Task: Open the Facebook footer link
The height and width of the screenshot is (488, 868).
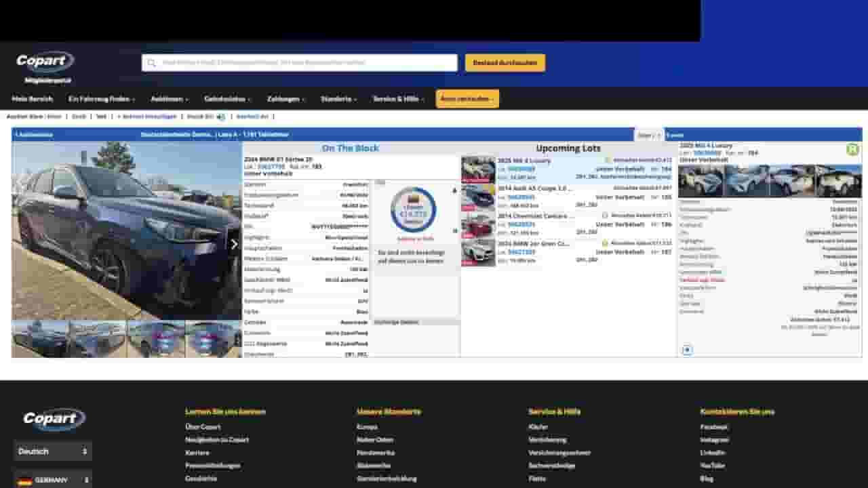Action: point(714,427)
